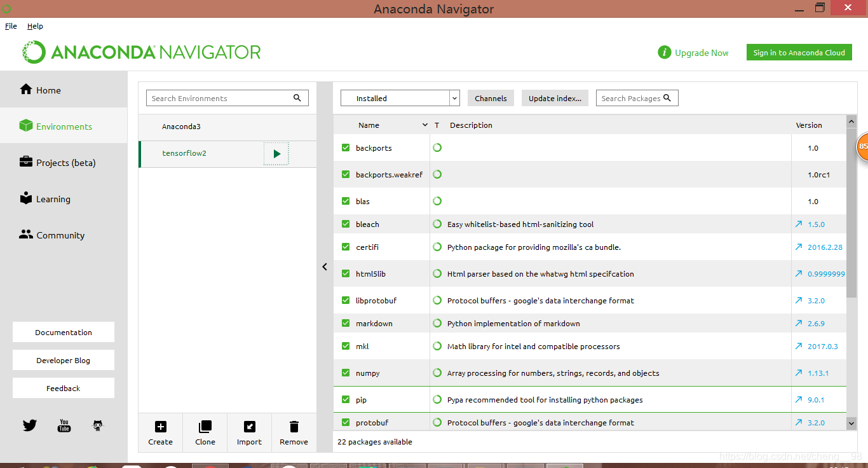Screen dimensions: 868x468
Task: Sort by Description column header
Action: (x=471, y=125)
